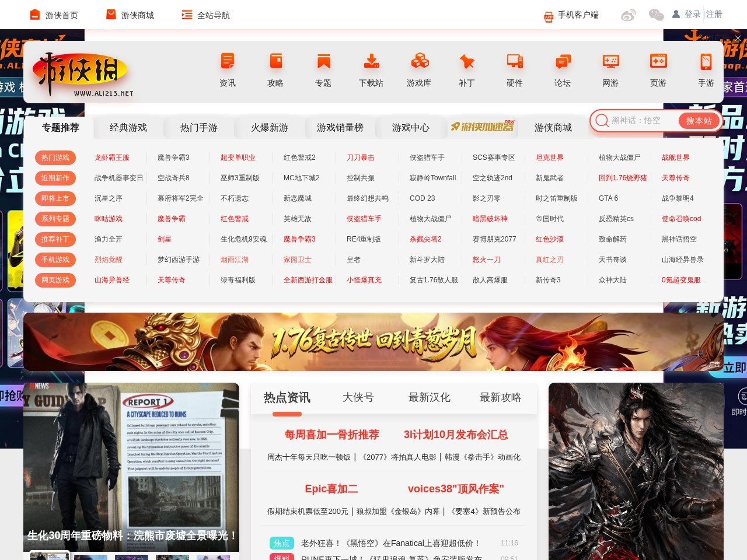Viewport: 747px width, 560px height.
Task: Click the 热门游戏 category button
Action: pyautogui.click(x=55, y=157)
